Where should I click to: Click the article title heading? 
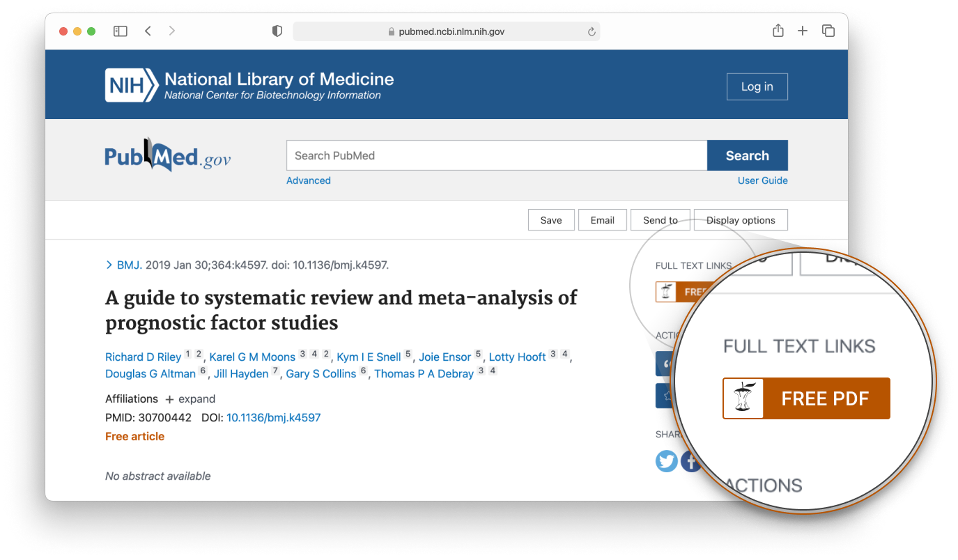coord(341,311)
